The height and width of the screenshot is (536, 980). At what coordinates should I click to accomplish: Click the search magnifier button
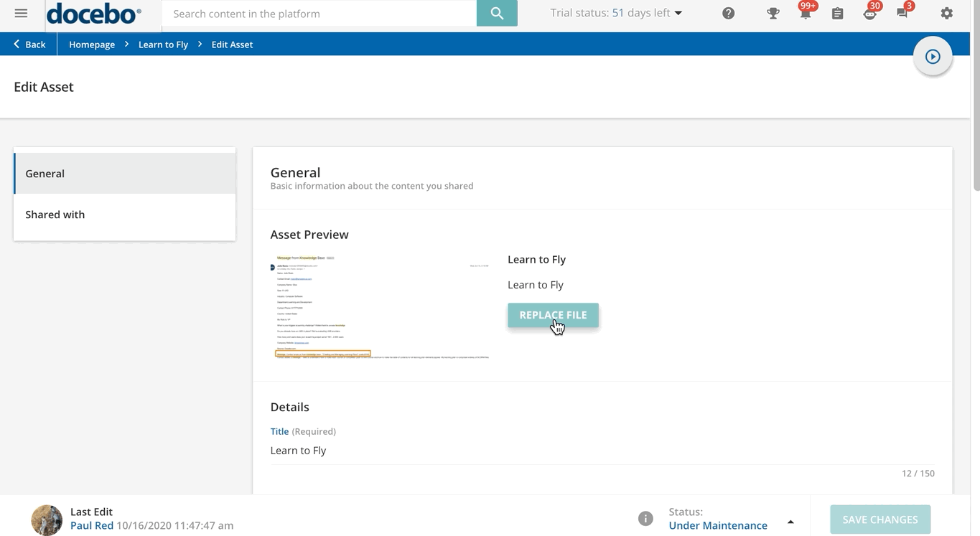pyautogui.click(x=497, y=13)
